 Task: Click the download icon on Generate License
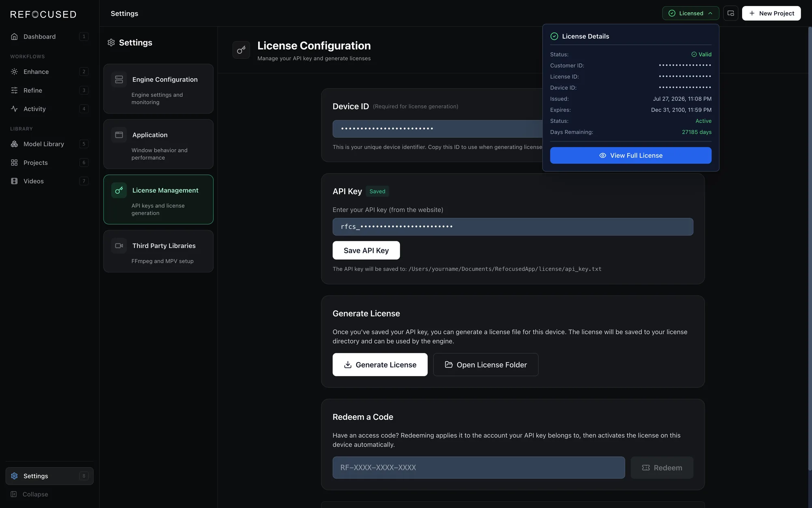[348, 365]
